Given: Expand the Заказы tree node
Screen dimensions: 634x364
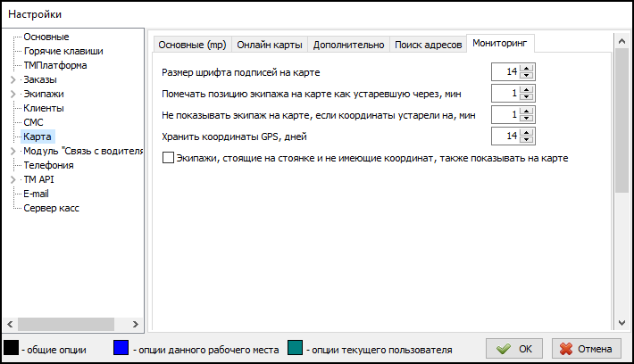Looking at the screenshot, I should (x=13, y=79).
